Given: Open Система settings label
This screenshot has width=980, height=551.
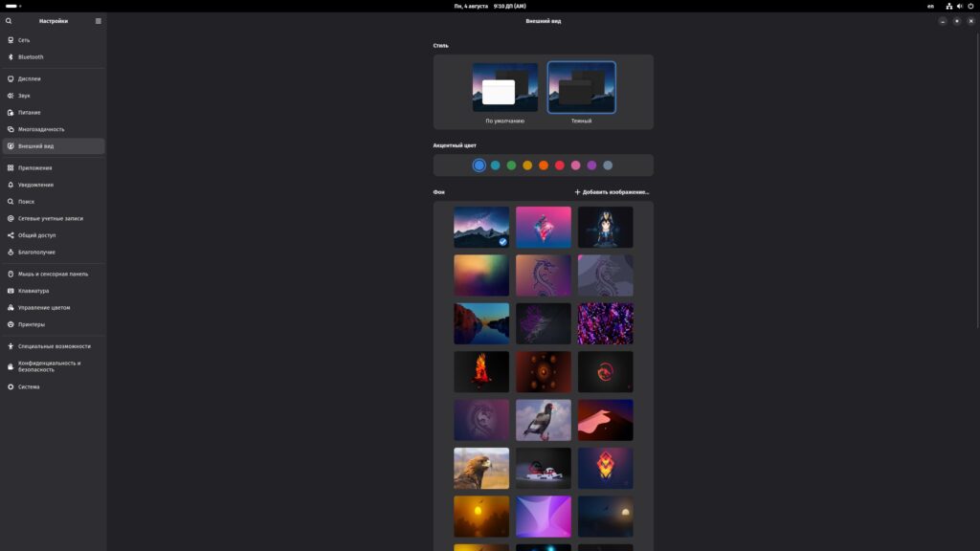Looking at the screenshot, I should pyautogui.click(x=29, y=387).
